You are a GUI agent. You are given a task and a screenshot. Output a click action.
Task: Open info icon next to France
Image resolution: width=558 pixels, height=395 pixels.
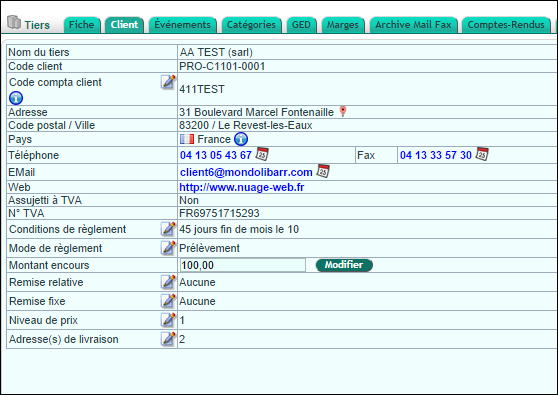coord(241,139)
